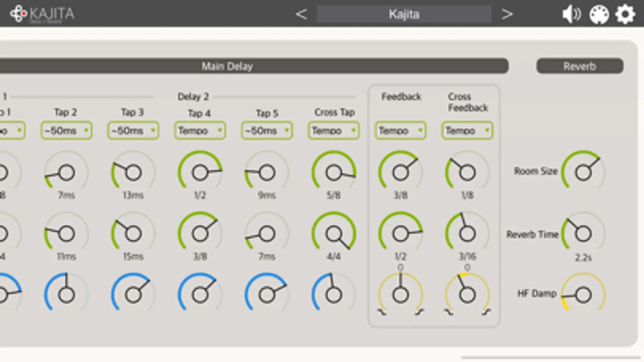644x362 pixels.
Task: Click Cross Feedback yellow filter knob
Action: click(x=467, y=294)
